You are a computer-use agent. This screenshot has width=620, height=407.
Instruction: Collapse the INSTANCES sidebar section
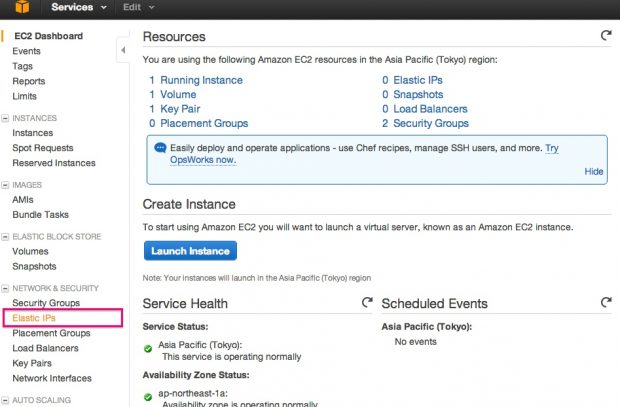point(6,118)
